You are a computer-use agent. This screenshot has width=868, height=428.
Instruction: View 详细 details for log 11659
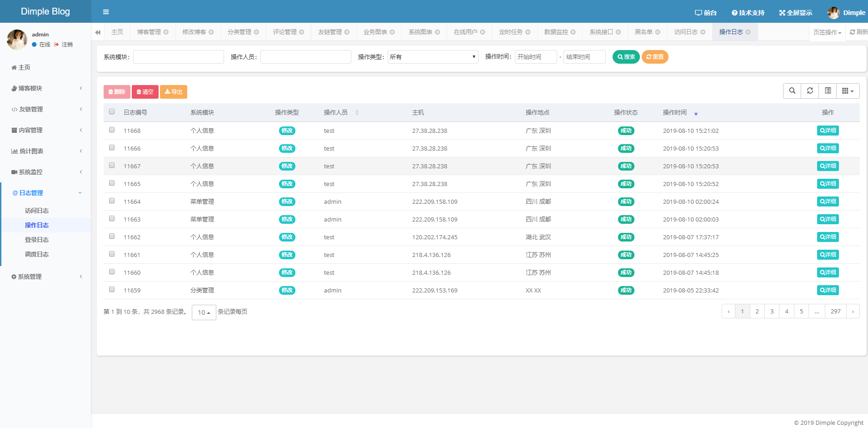tap(828, 290)
